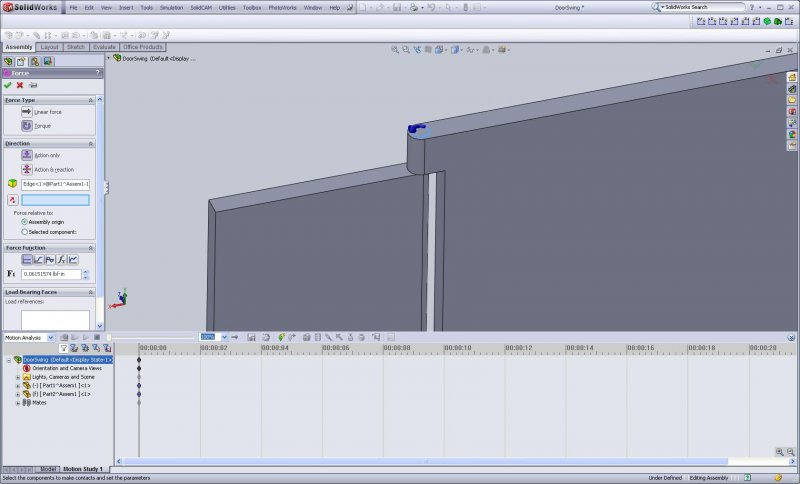Viewport: 800px width, 484px height.
Task: Select the Constant force function icon
Action: (27, 260)
